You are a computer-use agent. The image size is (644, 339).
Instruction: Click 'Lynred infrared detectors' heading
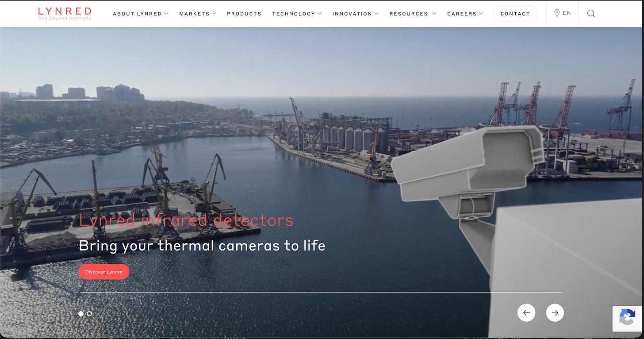[x=186, y=220]
